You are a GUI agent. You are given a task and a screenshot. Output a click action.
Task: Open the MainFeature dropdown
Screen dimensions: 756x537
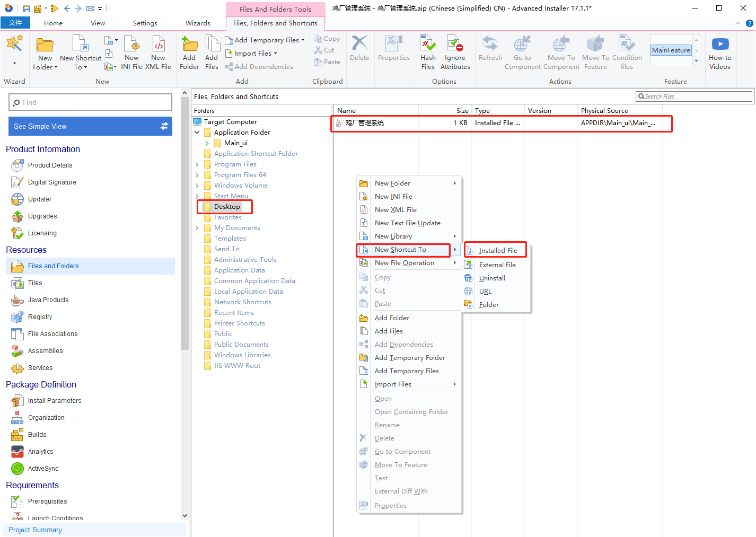(x=696, y=51)
